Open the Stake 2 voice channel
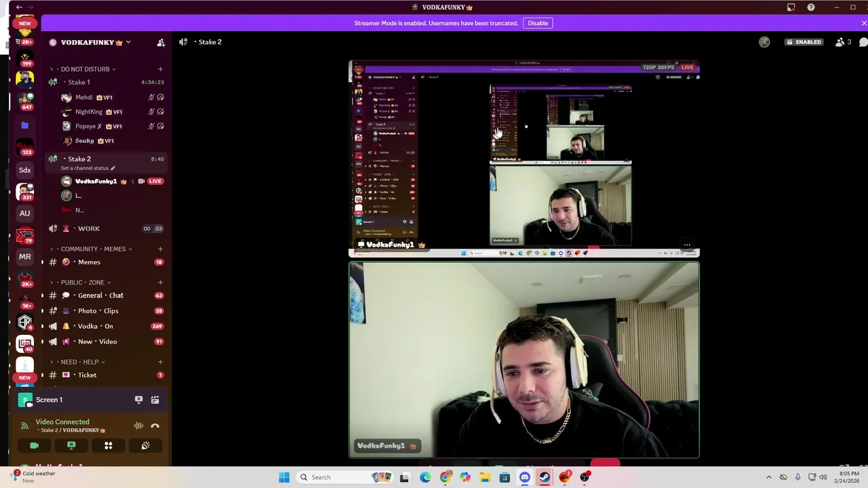Image resolution: width=868 pixels, height=488 pixels. point(106,159)
